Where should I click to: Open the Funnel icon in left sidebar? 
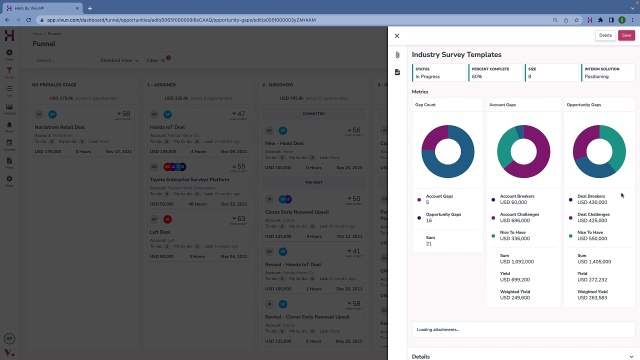tap(9, 72)
